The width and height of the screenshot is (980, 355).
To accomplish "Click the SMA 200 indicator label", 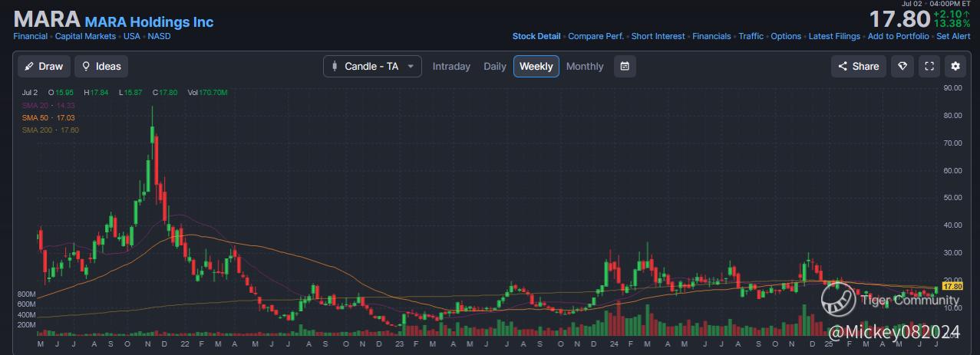I will click(x=51, y=130).
